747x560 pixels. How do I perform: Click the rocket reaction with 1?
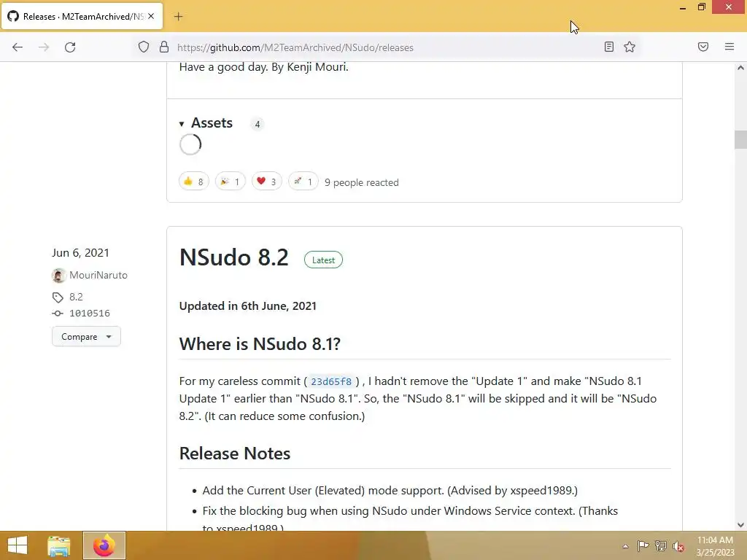pos(303,182)
